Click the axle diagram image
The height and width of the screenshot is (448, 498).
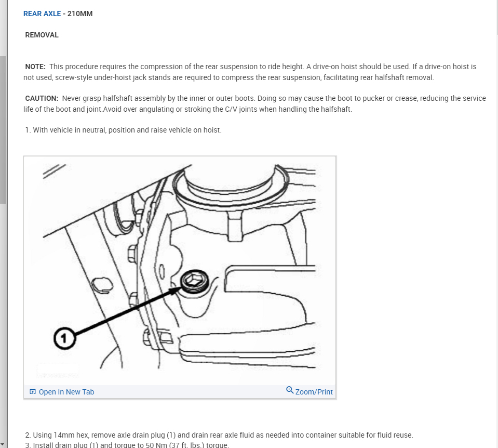(180, 271)
